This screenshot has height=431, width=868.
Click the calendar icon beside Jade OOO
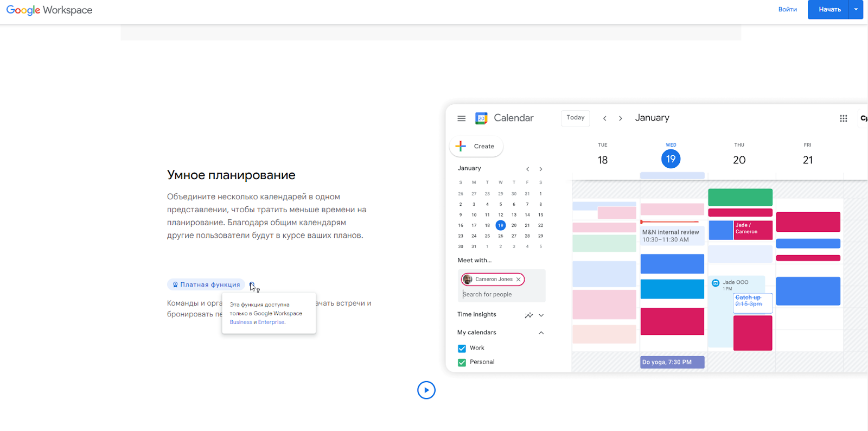(716, 283)
